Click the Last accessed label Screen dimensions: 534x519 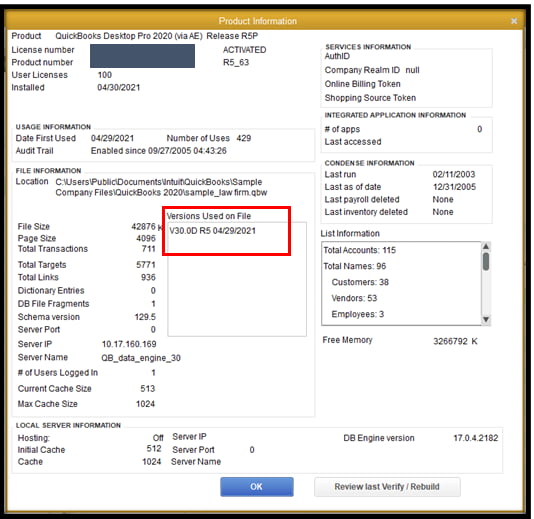pyautogui.click(x=353, y=142)
